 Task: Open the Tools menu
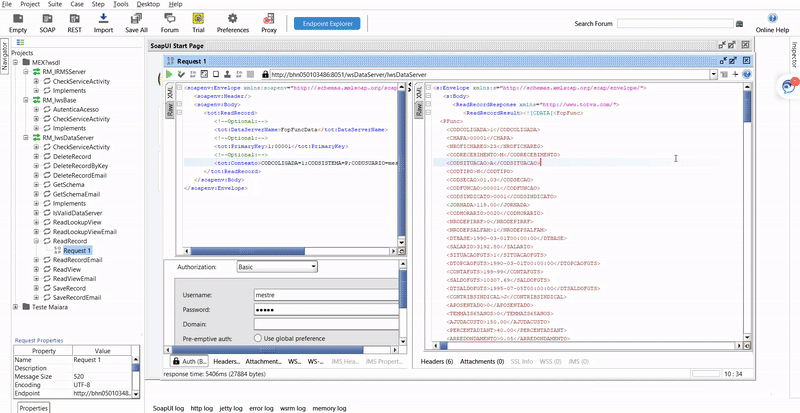[x=121, y=4]
